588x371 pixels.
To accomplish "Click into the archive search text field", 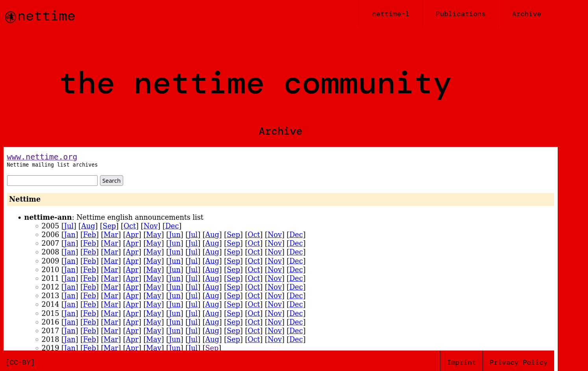I will [52, 181].
